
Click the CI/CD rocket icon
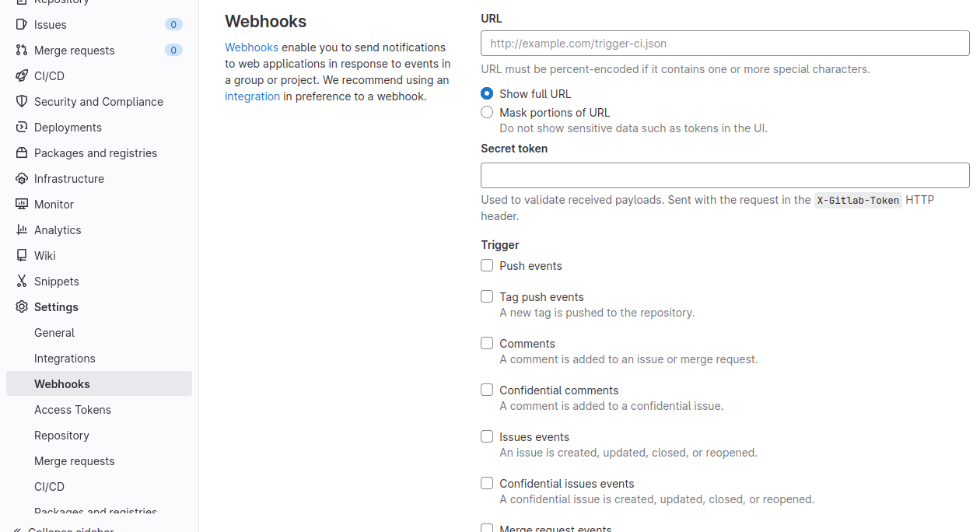pyautogui.click(x=22, y=76)
